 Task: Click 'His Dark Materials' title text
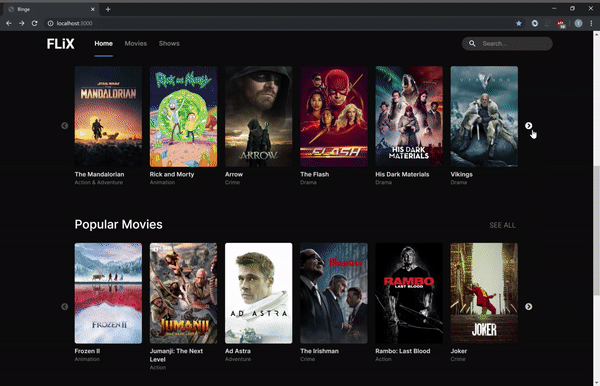402,174
